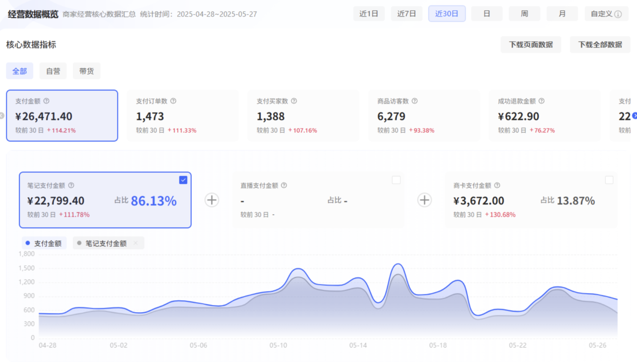
Task: Click help icon beside 成功退款金额
Action: coord(542,101)
